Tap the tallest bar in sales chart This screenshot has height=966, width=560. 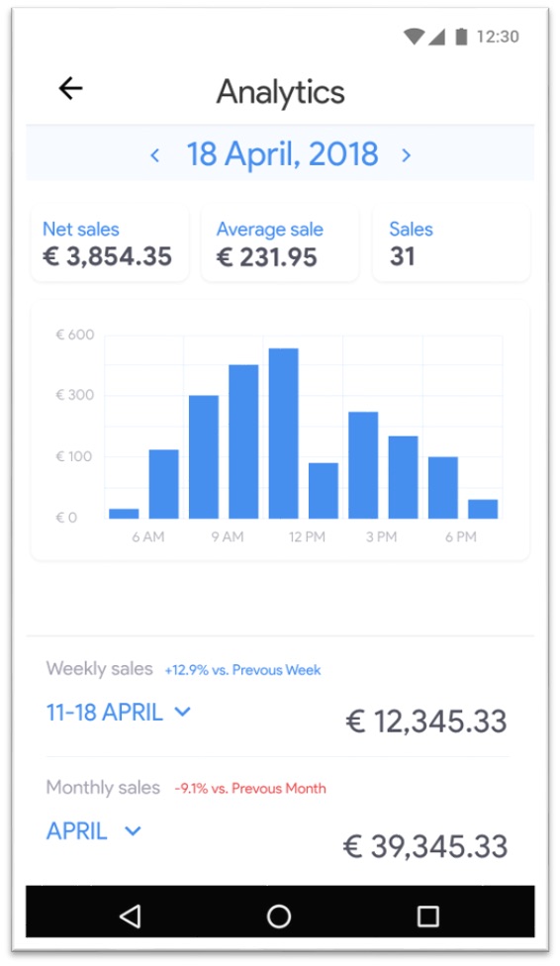[x=283, y=434]
